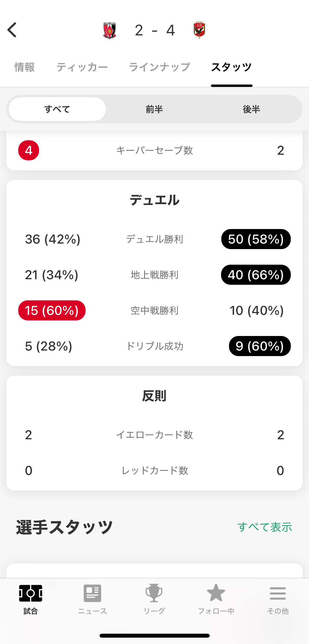Tap the red 15 (60%) aerial badge
Screen dimensions: 309x644
coord(52,310)
